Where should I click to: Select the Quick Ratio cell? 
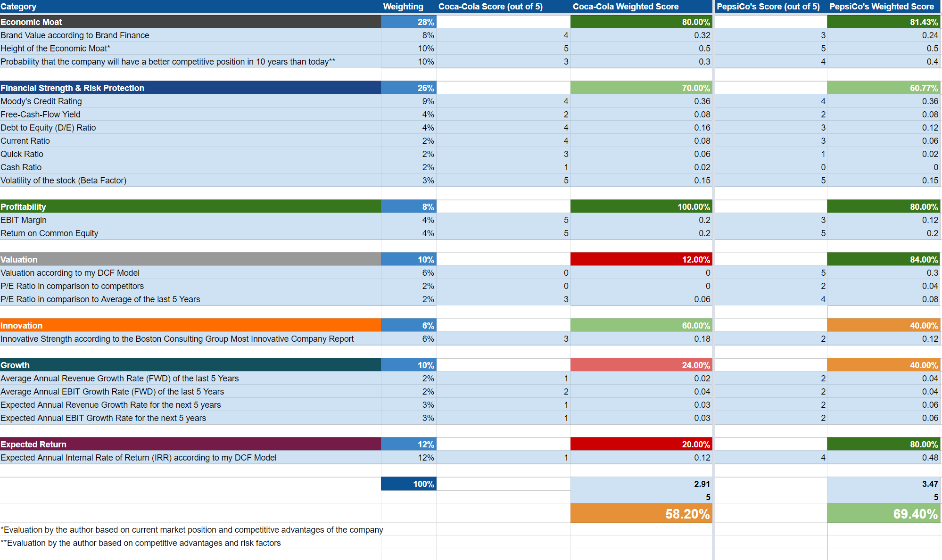tap(190, 154)
